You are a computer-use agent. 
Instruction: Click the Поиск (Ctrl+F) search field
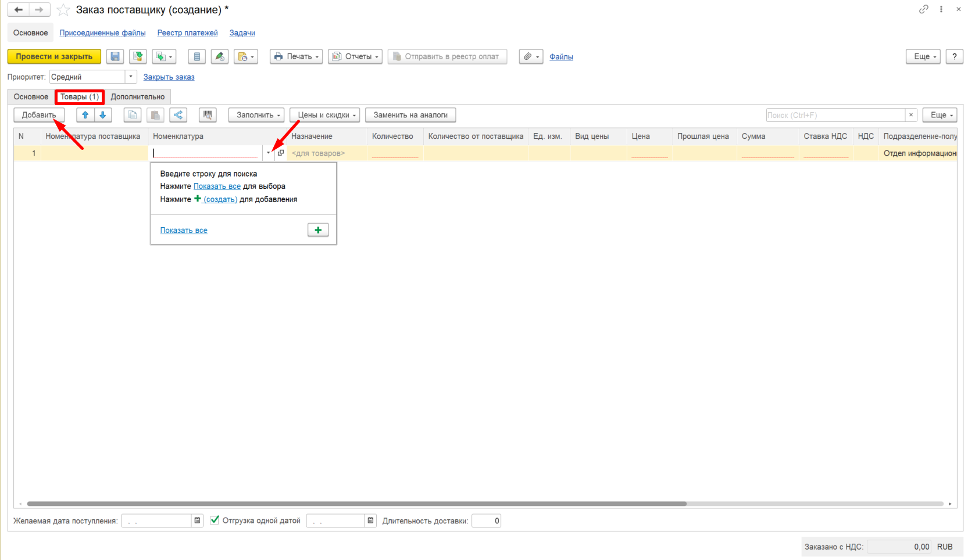click(835, 115)
